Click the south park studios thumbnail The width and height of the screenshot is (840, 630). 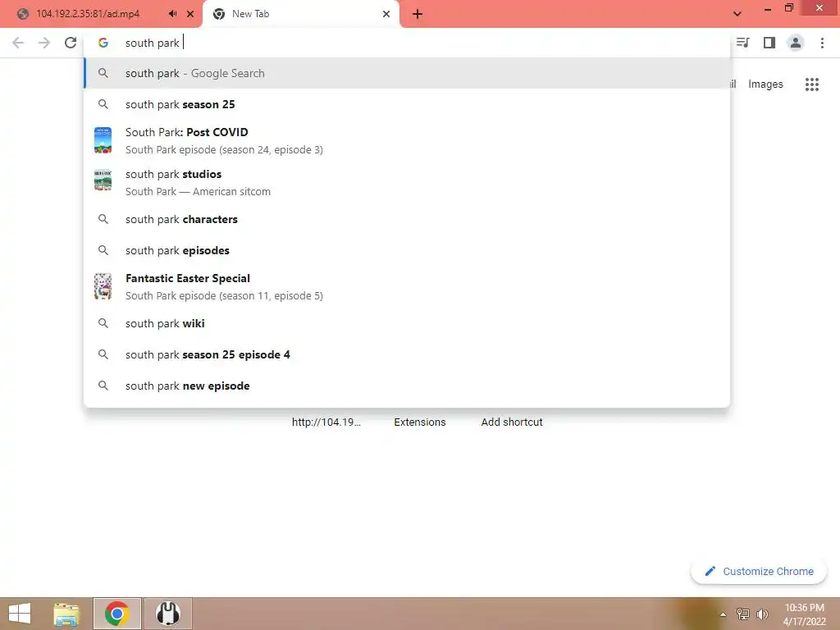103,180
